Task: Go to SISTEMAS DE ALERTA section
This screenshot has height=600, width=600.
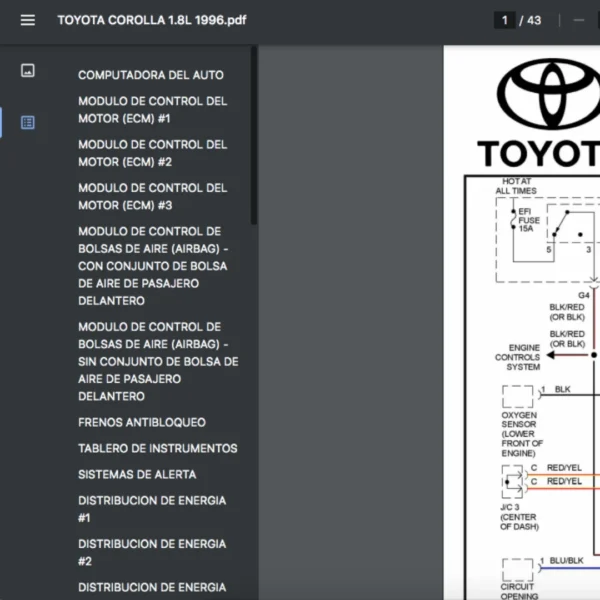Action: pyautogui.click(x=137, y=474)
